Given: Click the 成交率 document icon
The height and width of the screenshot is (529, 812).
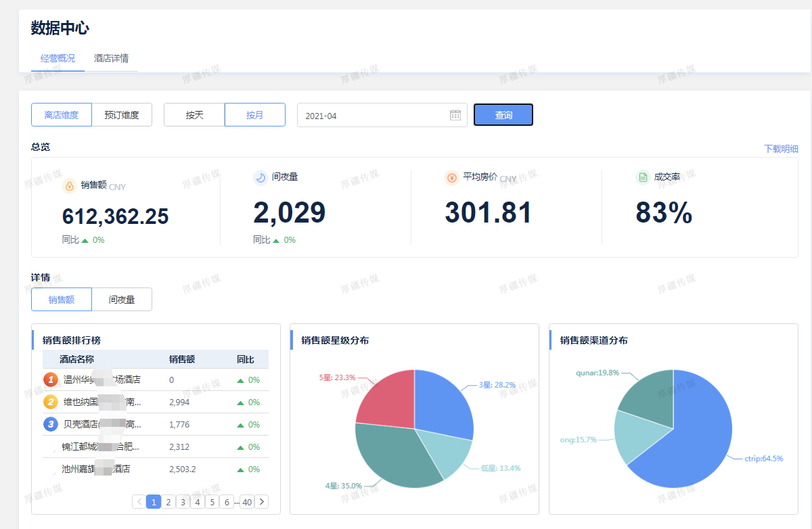Looking at the screenshot, I should click(642, 177).
